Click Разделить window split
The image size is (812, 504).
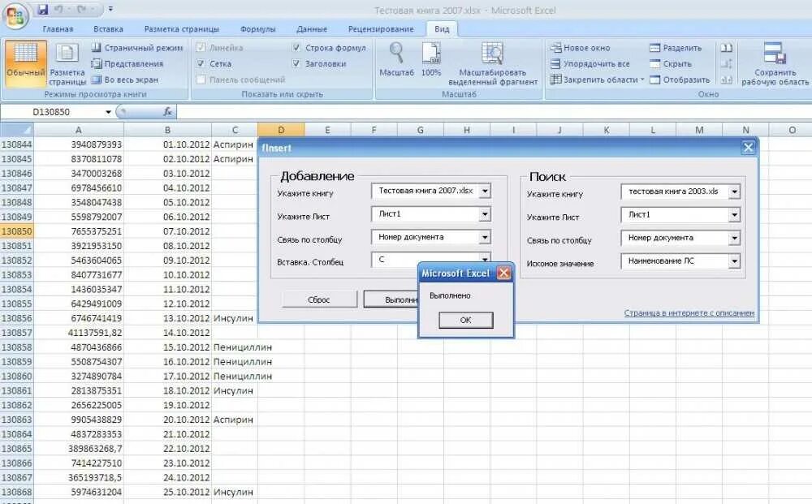coord(676,48)
